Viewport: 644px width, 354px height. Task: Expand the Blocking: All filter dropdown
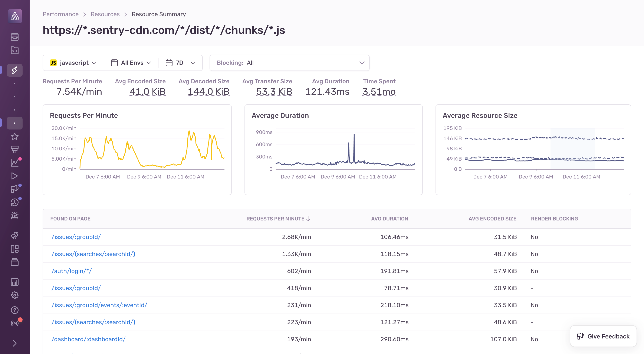(289, 63)
